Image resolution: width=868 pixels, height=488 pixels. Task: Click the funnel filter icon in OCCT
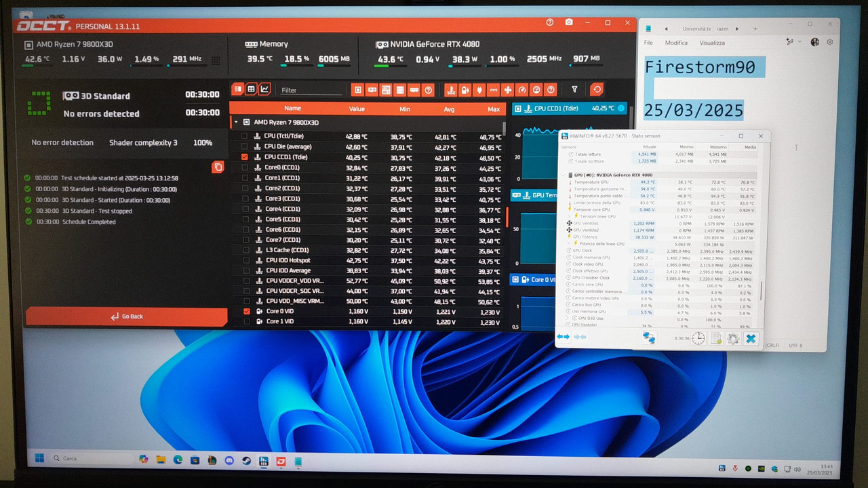click(574, 89)
